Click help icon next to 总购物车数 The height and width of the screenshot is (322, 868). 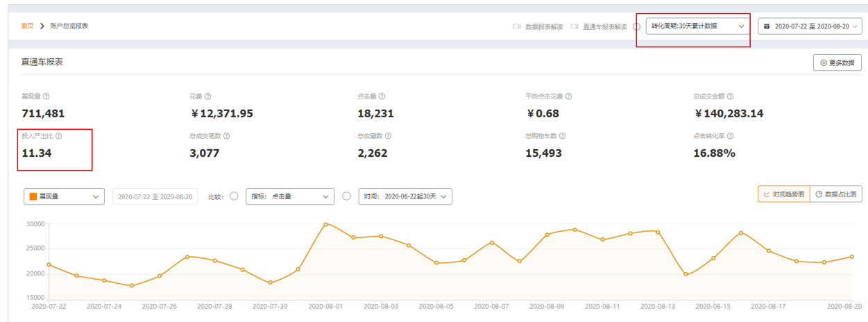(562, 137)
